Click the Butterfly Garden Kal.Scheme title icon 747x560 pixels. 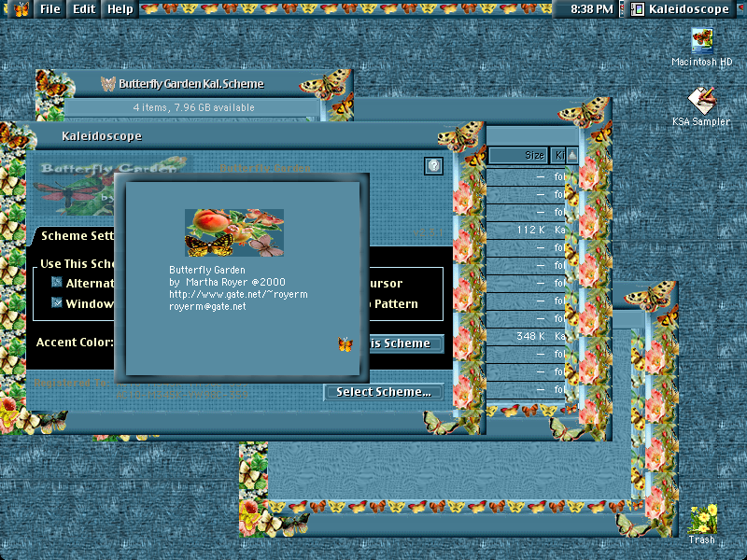click(x=108, y=84)
